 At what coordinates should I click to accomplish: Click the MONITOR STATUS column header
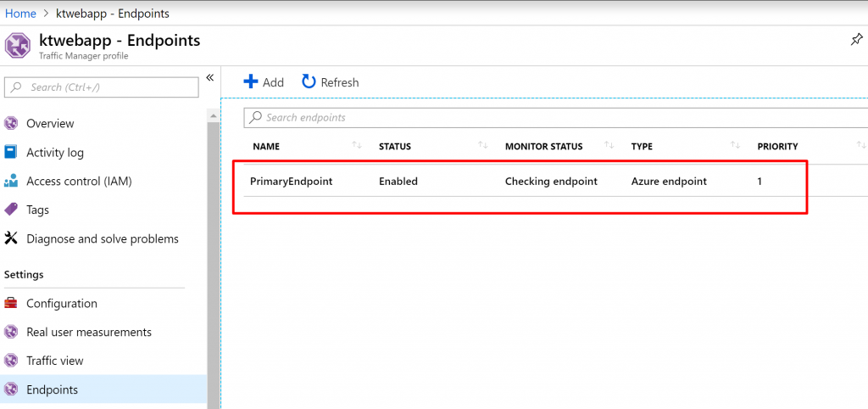click(543, 147)
